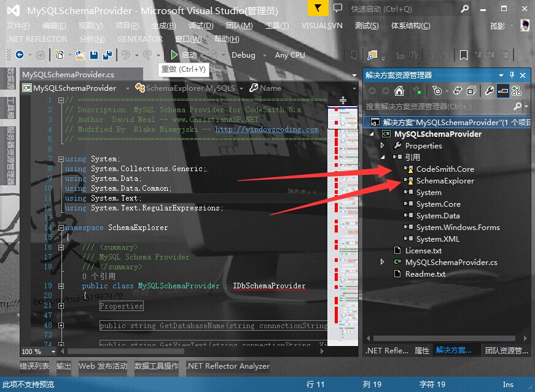
Task: Expand MySQLSchemaProvider.cs file node
Action: 382,262
